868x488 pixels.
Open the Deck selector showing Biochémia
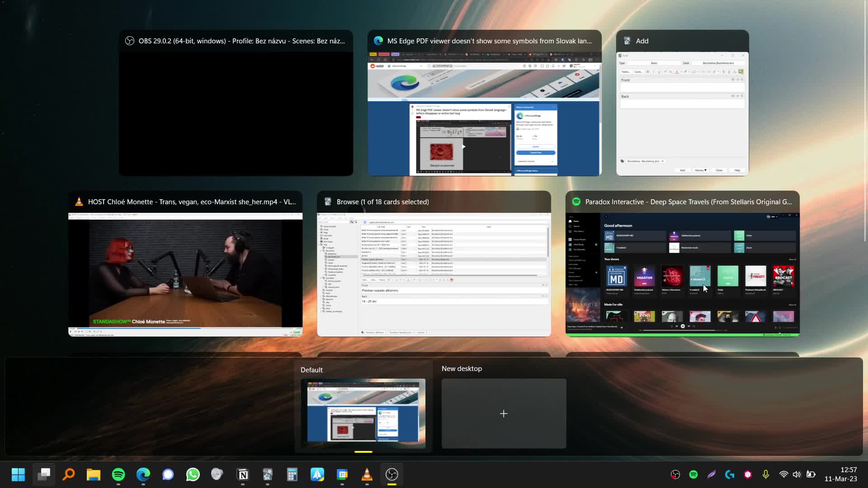(x=719, y=63)
